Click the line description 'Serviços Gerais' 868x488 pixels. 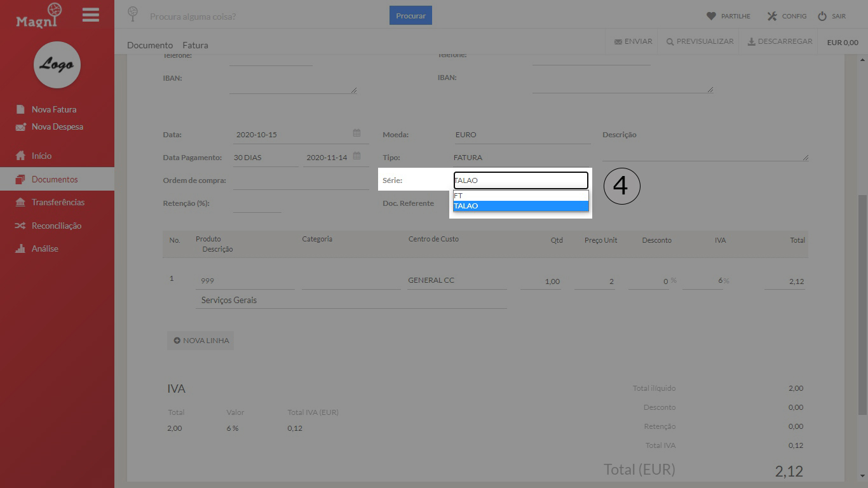[x=351, y=300]
